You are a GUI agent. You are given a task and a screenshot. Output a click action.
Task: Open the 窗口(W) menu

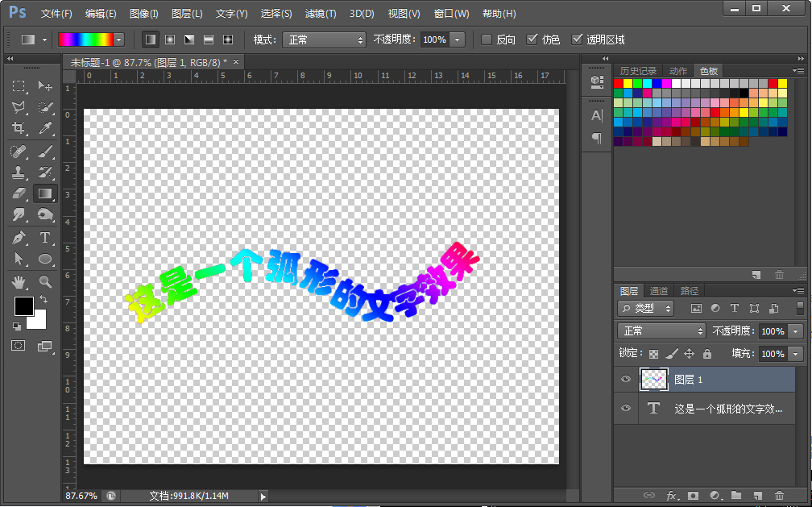(x=452, y=14)
